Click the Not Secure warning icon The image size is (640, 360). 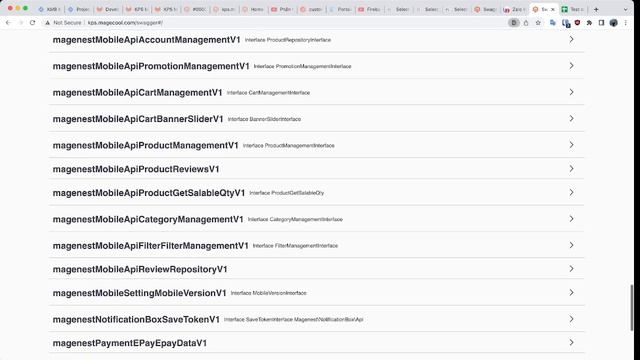pos(48,23)
